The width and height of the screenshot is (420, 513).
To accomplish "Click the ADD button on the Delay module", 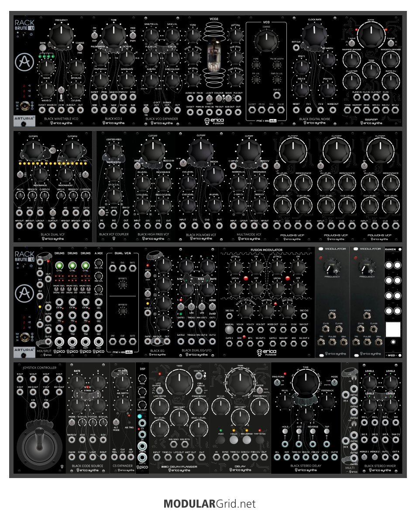I will coord(221,440).
